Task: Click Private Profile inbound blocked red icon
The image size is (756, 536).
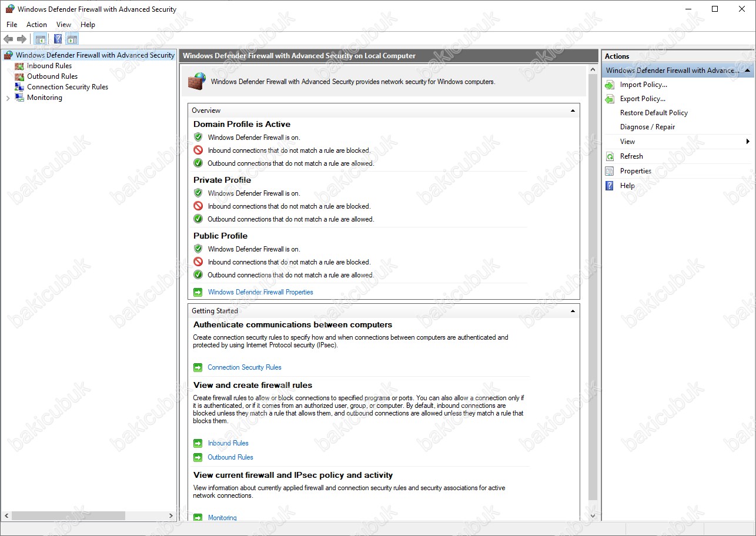Action: tap(198, 206)
